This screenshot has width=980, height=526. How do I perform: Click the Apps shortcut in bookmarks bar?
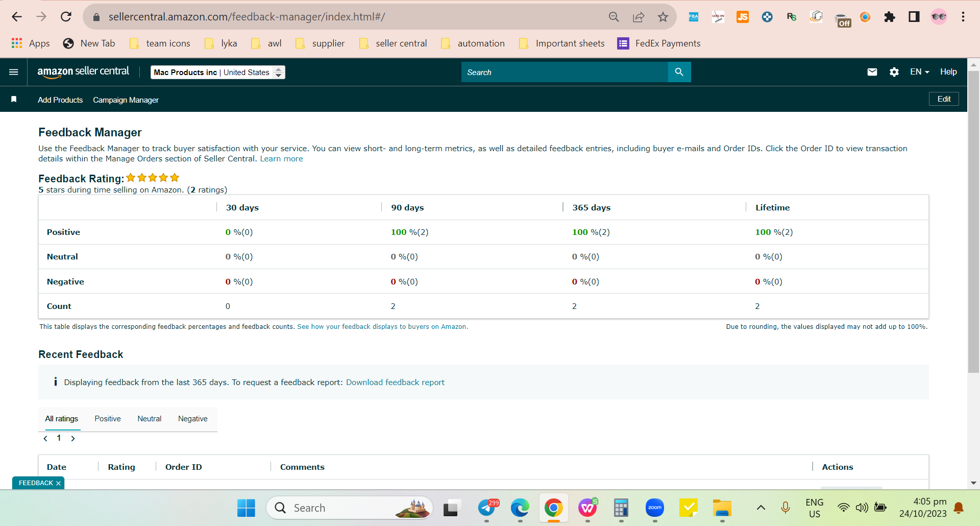(31, 43)
